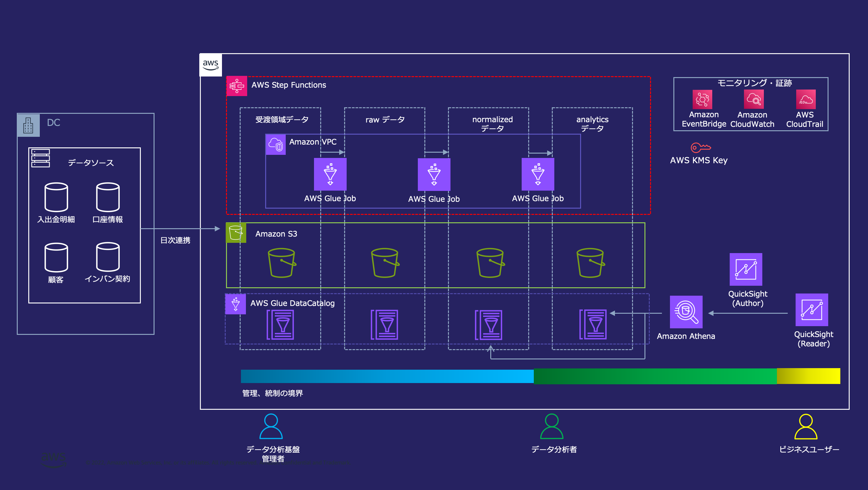The width and height of the screenshot is (868, 490).
Task: Click the "analytics データ" column heading
Action: [x=592, y=124]
